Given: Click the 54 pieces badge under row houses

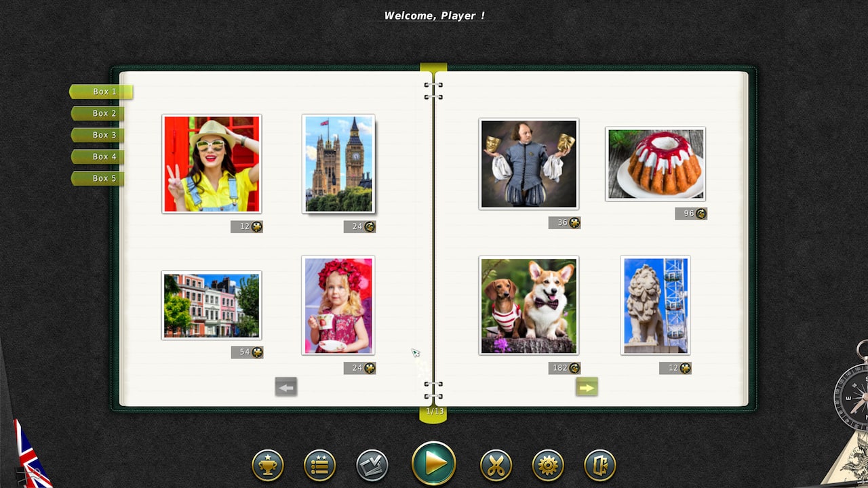Looking at the screenshot, I should click(x=247, y=352).
